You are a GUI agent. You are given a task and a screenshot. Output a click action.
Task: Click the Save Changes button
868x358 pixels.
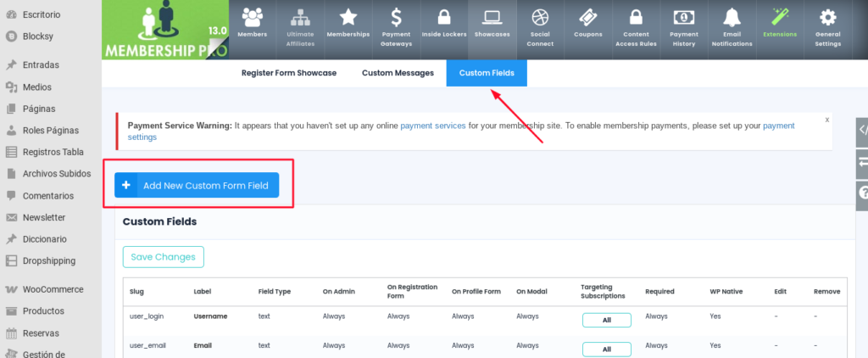point(164,256)
